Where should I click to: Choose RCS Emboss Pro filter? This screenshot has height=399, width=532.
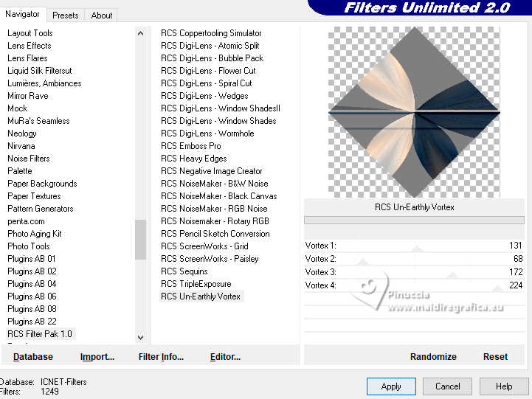191,146
